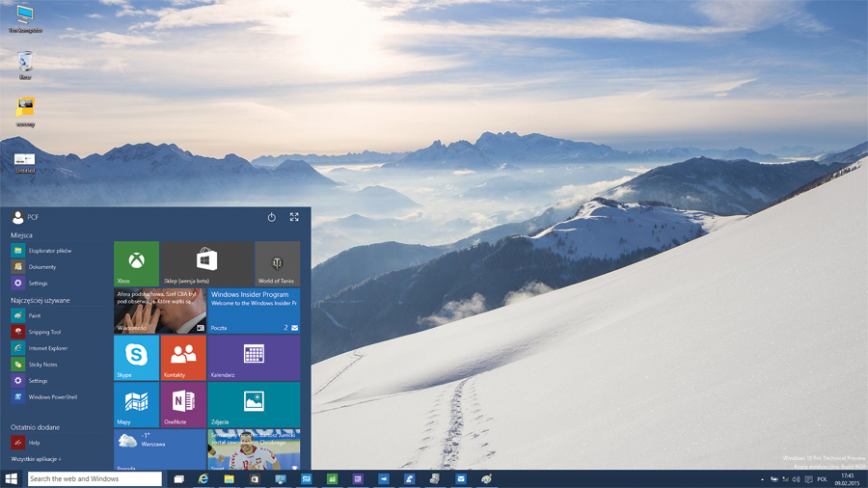Viewport: 868px width, 488px height.
Task: Click the Windows Start button
Action: pyautogui.click(x=12, y=478)
